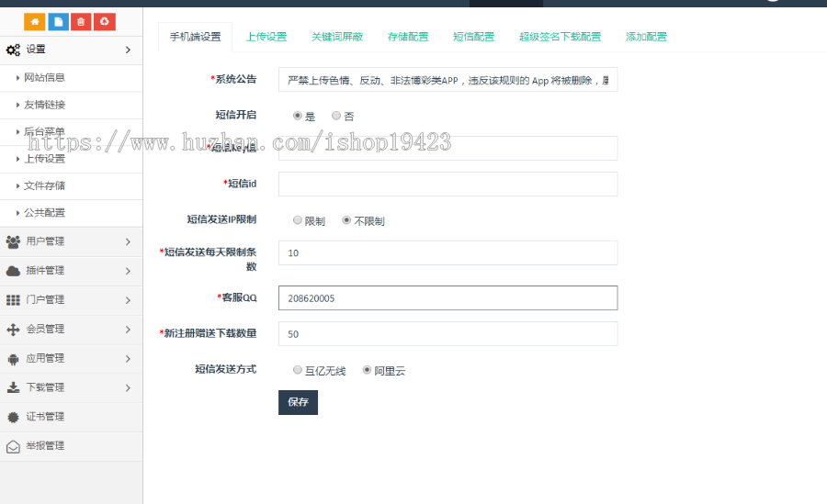This screenshot has height=504, width=827.
Task: Switch to the 短信配置 tab
Action: pyautogui.click(x=473, y=37)
